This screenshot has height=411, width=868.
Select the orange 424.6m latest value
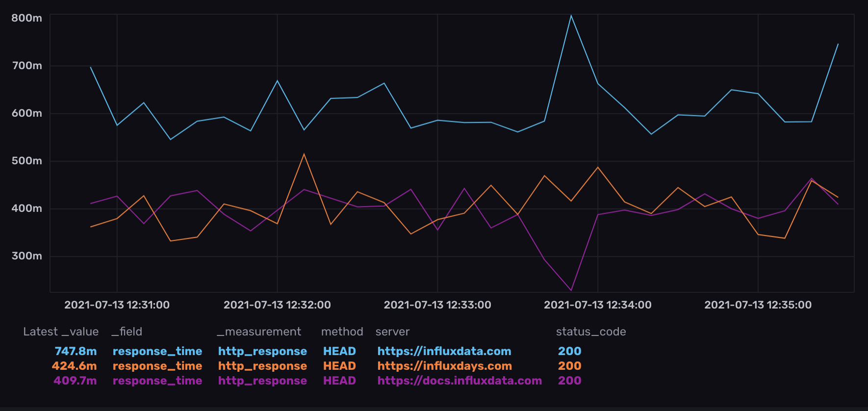pos(74,366)
